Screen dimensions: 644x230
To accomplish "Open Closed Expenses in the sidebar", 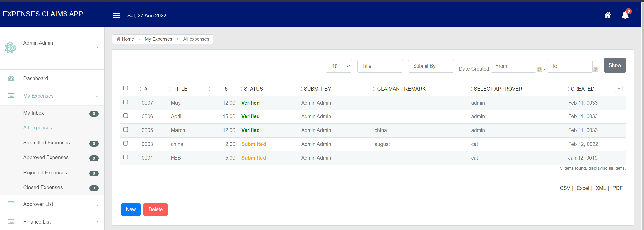I will pos(43,187).
